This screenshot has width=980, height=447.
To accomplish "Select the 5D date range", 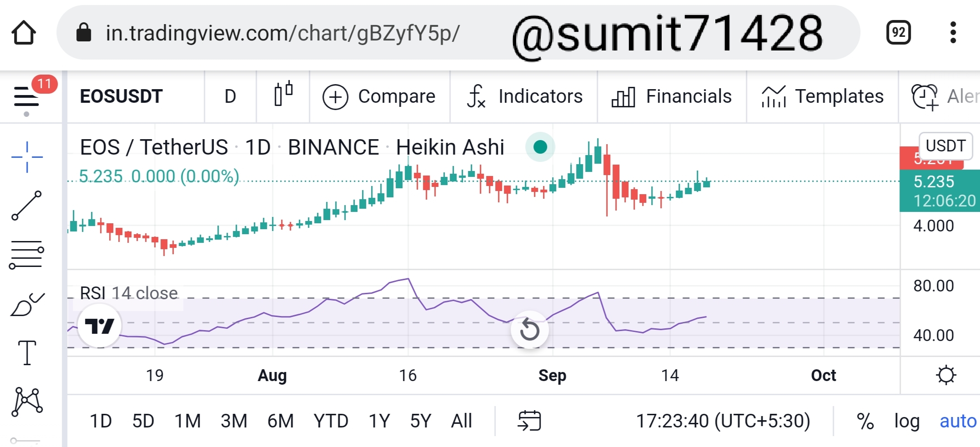I will tap(143, 421).
